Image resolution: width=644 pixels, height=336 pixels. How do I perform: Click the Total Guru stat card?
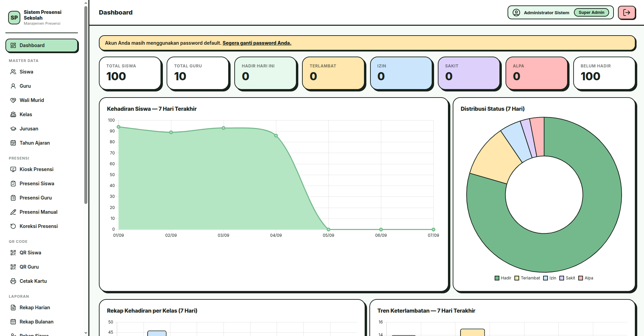click(x=198, y=73)
